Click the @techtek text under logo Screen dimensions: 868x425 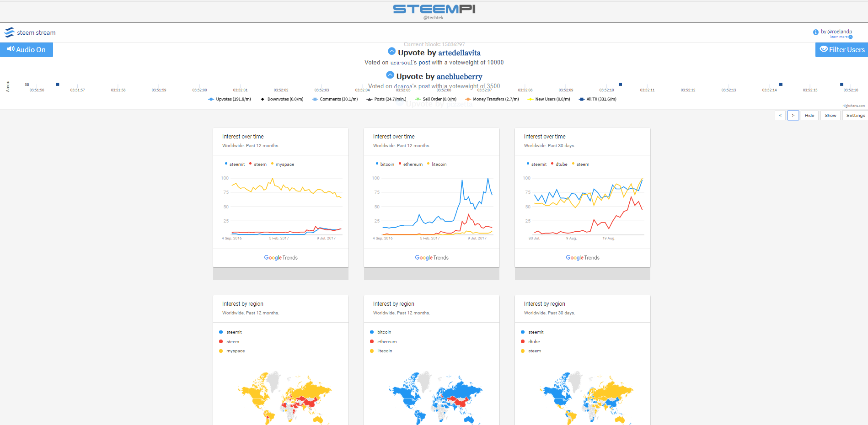[433, 18]
